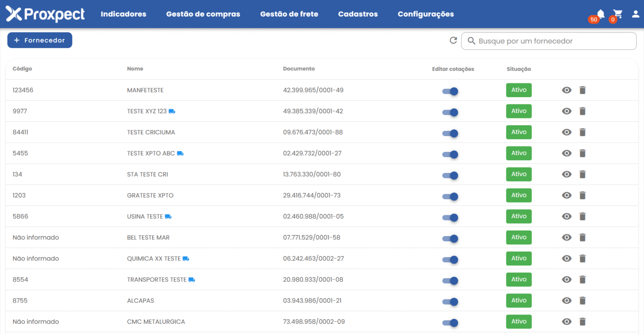644x335 pixels.
Task: View details of MANFETESTE supplier
Action: coord(567,90)
